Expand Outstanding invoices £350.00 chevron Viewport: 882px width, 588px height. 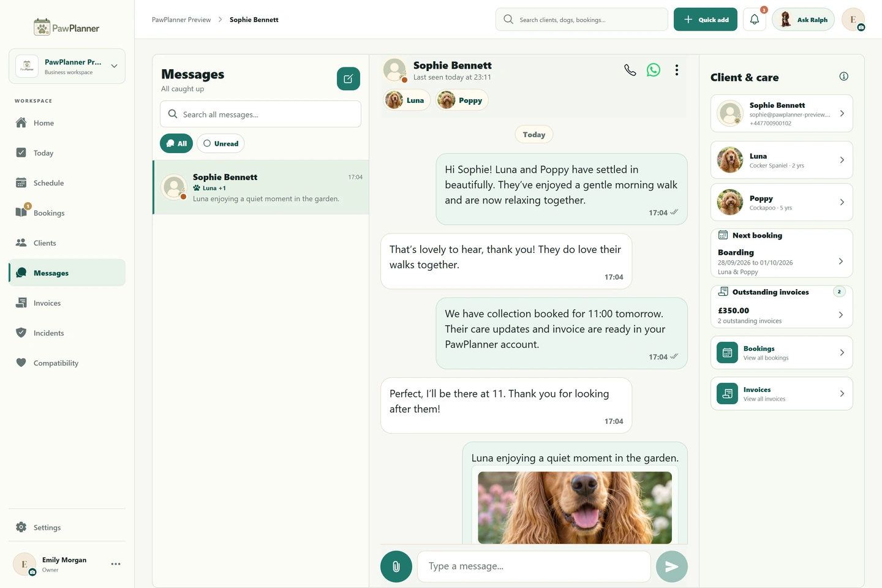pos(841,315)
